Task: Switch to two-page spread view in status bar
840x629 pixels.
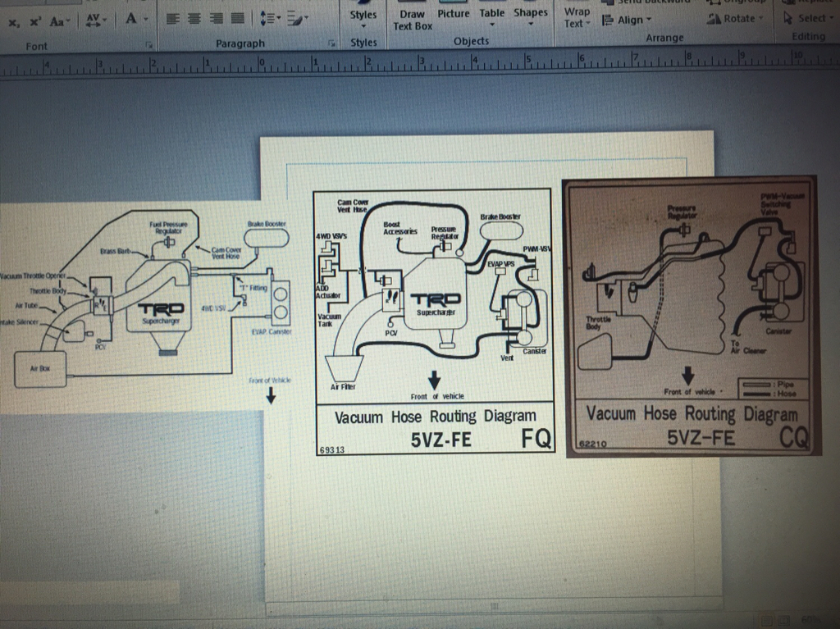Action: click(785, 621)
